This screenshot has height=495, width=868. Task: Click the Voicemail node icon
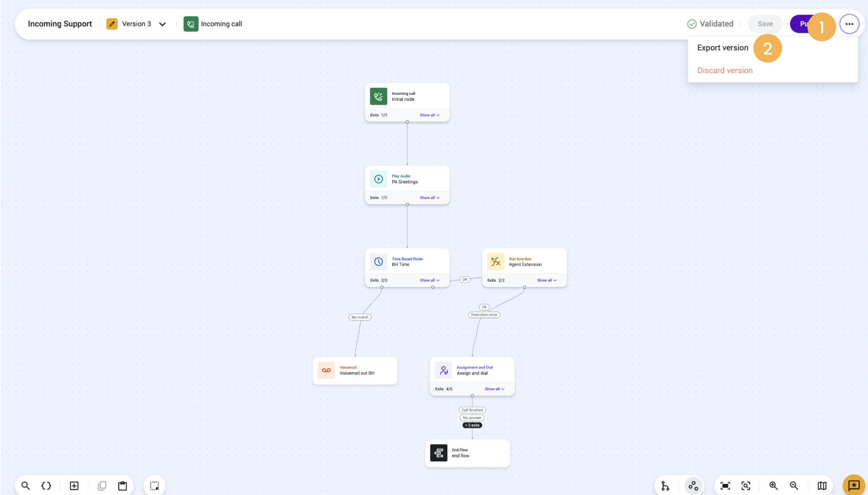[326, 370]
